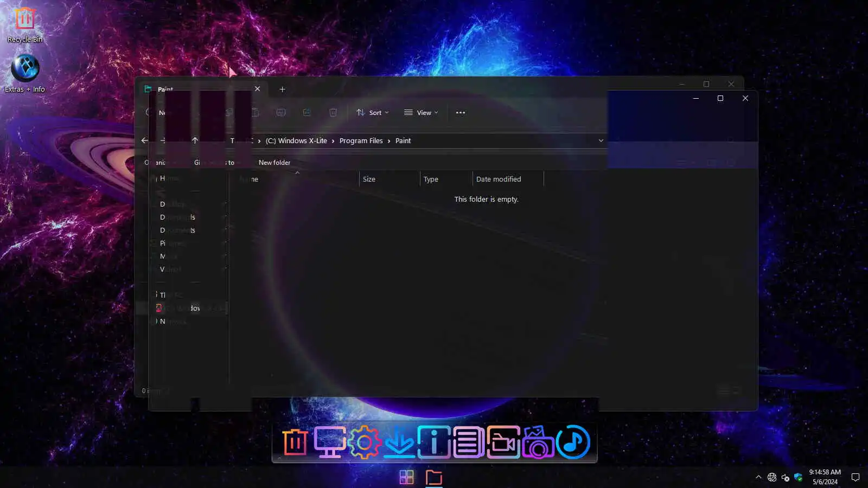Viewport: 868px width, 488px height.
Task: Click the security shield tray icon
Action: (798, 477)
